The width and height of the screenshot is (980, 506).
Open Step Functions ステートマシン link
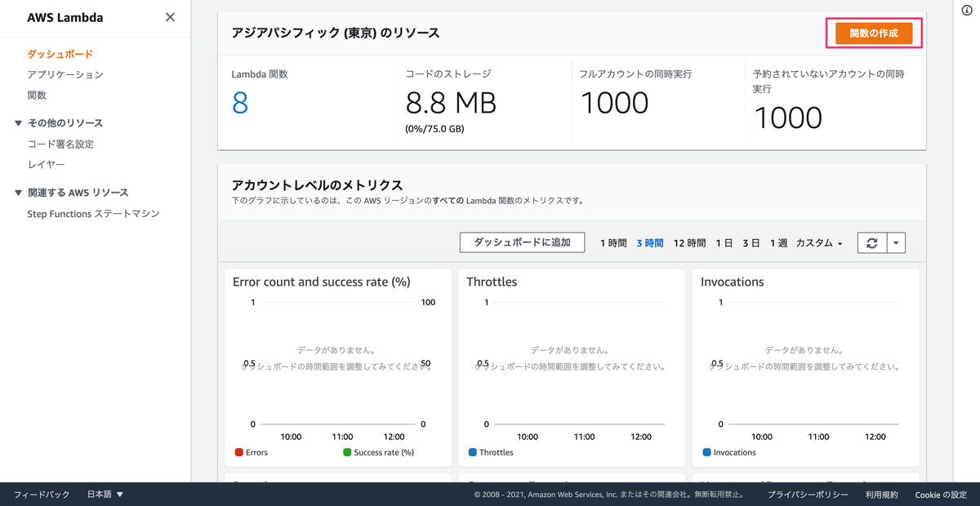[x=93, y=214]
